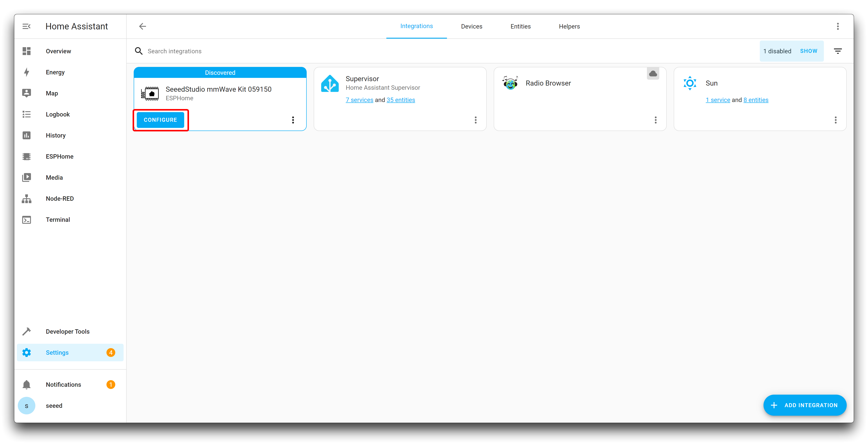Open the History panel icon
The width and height of the screenshot is (868, 444).
point(26,135)
